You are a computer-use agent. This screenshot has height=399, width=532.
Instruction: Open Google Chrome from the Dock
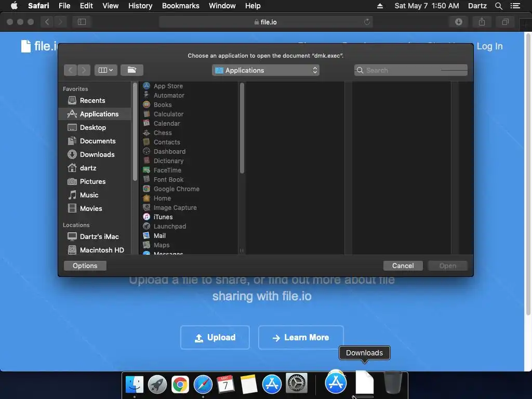(180, 384)
